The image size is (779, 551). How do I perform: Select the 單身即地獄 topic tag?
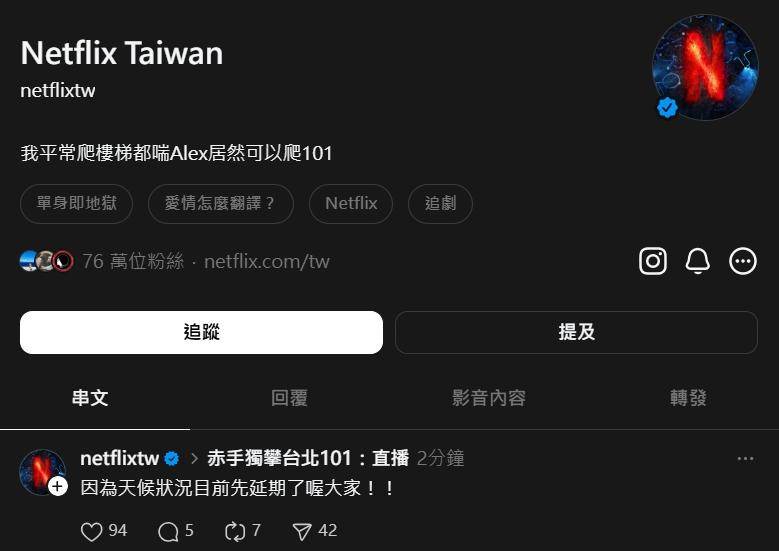coord(77,203)
